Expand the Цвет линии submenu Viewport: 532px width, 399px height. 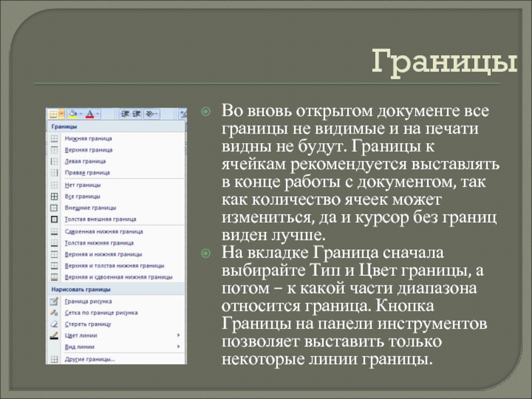click(178, 335)
